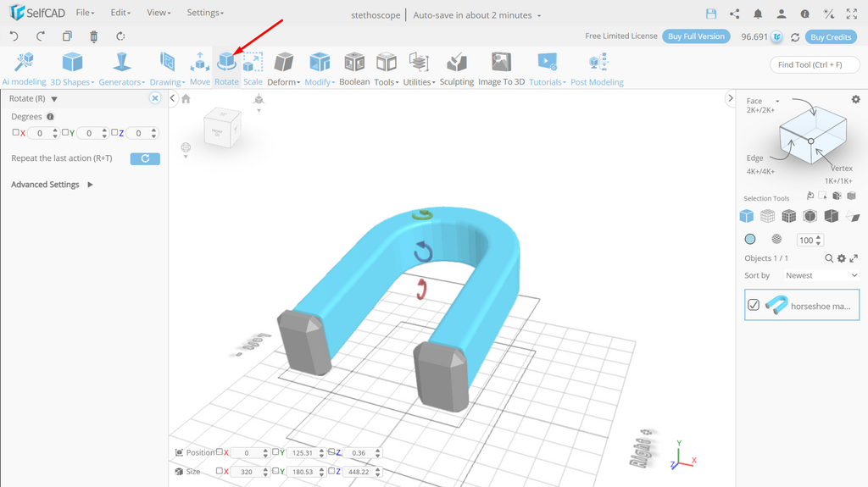Click the Copy object icon

(x=67, y=36)
